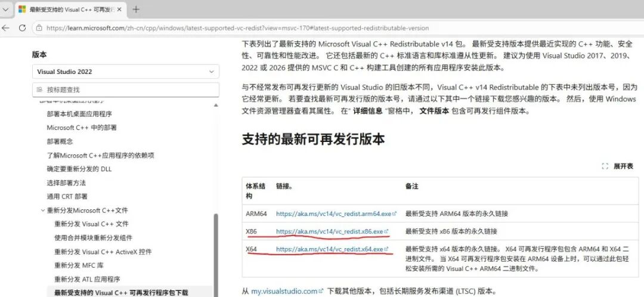
Task: Click the 链接。 column header
Action: (x=284, y=187)
